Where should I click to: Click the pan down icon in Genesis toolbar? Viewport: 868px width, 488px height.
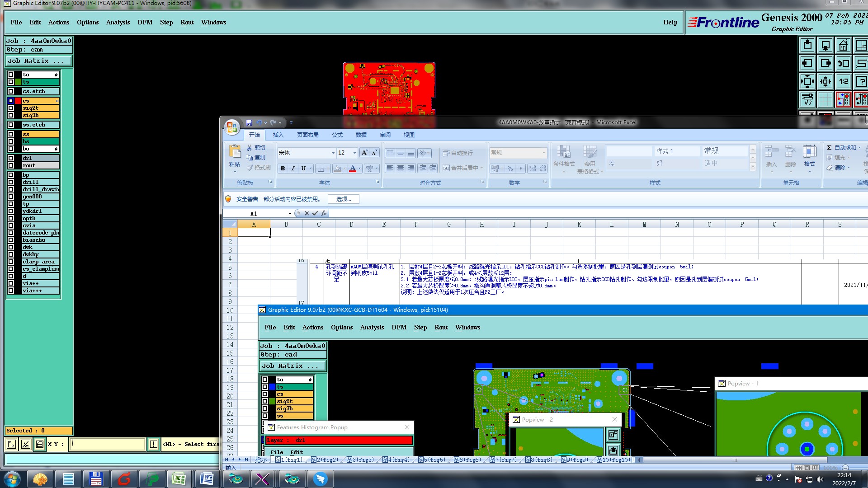coord(826,45)
